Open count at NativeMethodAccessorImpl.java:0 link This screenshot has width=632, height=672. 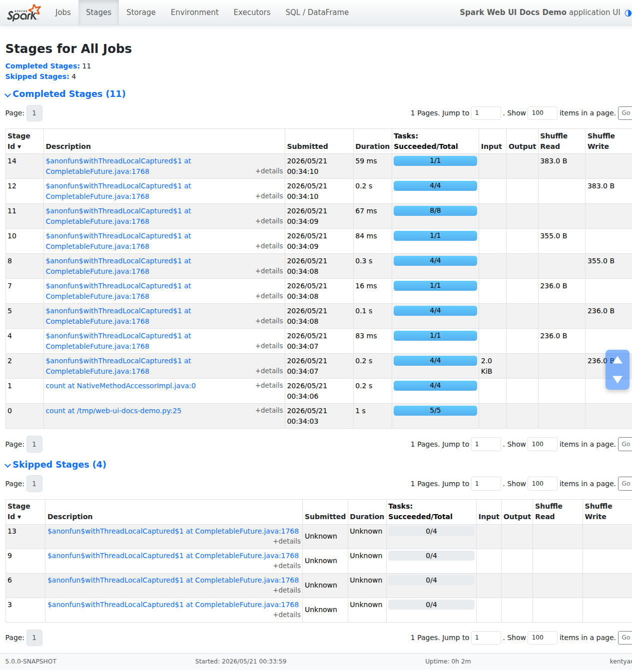(121, 386)
